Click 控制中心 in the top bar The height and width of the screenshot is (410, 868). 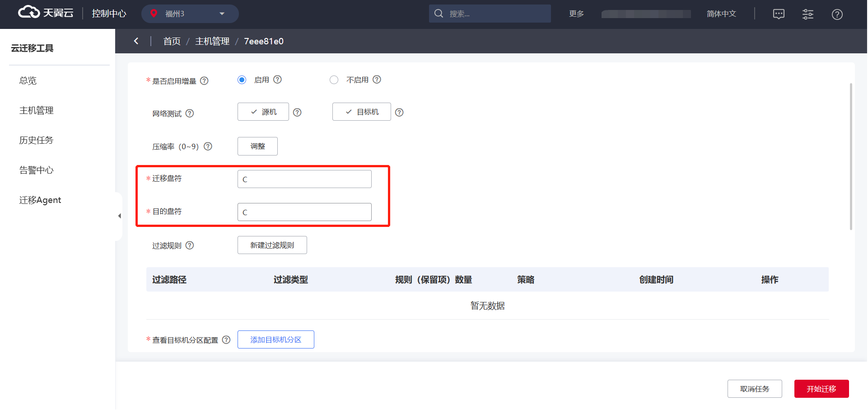pyautogui.click(x=109, y=14)
